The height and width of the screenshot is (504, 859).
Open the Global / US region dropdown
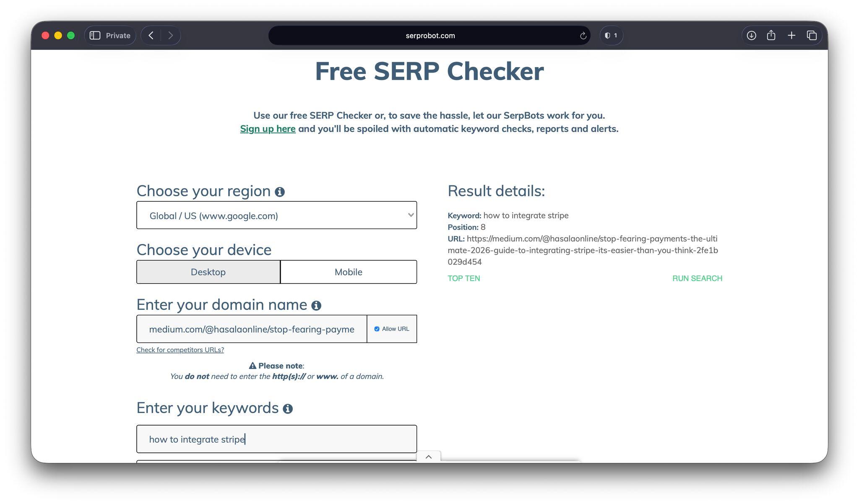click(276, 216)
